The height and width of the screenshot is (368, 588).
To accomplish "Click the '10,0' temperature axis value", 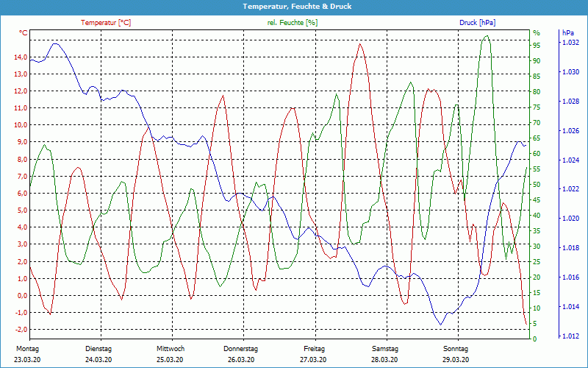I will coord(21,125).
